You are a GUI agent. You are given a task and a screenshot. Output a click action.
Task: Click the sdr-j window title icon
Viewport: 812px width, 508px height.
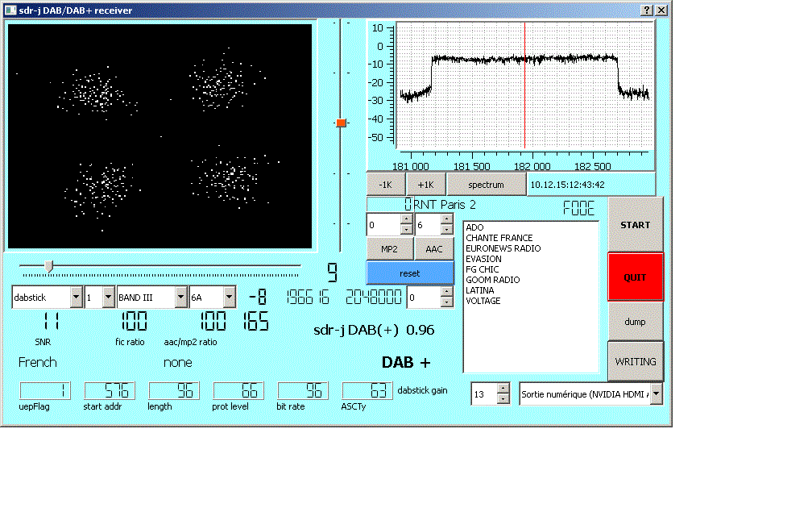click(10, 10)
